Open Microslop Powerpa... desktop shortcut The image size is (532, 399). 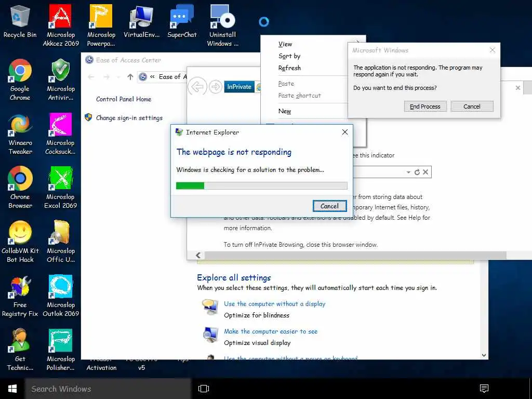point(101,25)
